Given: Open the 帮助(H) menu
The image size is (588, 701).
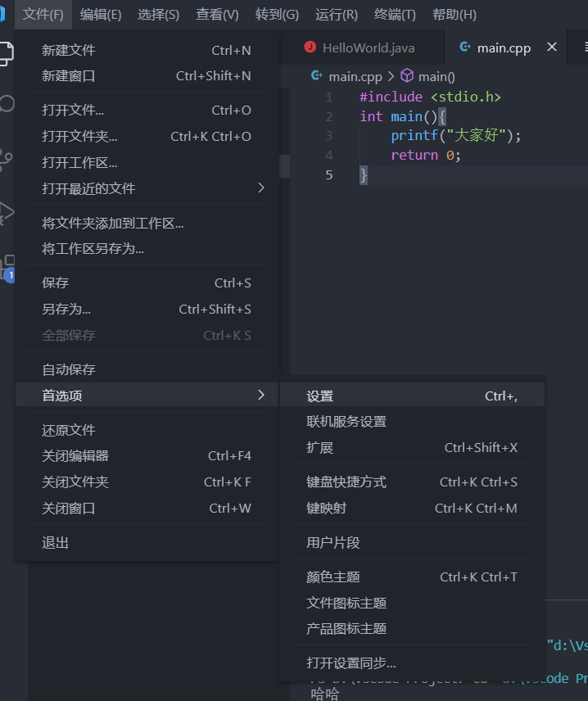Looking at the screenshot, I should tap(455, 14).
